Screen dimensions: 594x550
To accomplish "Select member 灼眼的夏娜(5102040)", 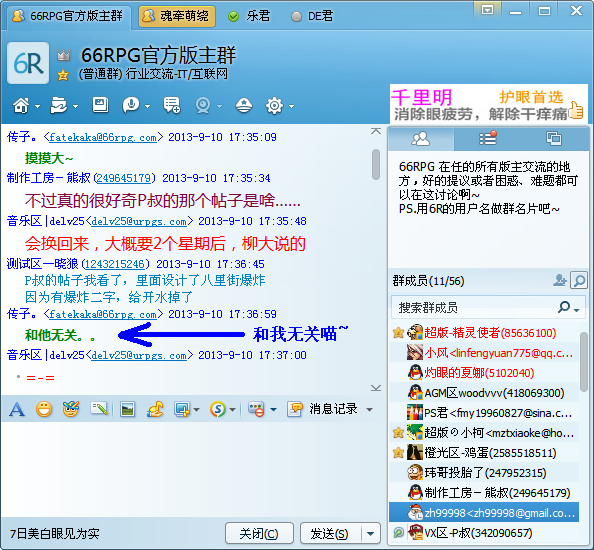I will click(x=484, y=373).
